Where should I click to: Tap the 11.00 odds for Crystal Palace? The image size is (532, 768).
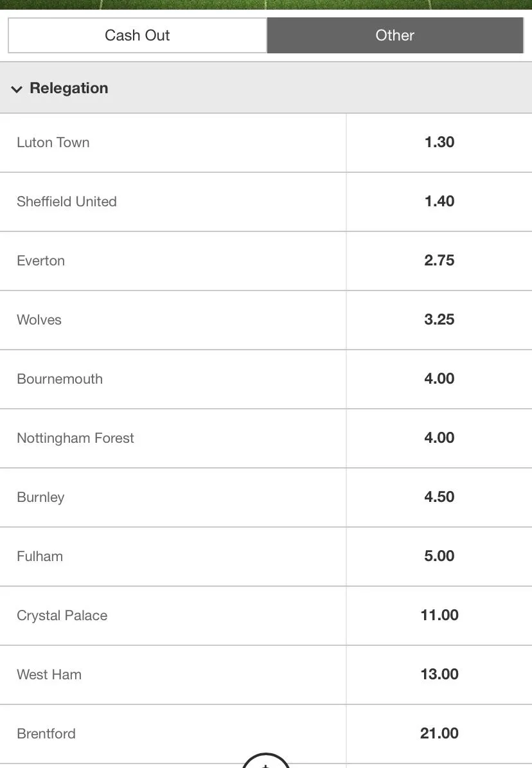439,615
